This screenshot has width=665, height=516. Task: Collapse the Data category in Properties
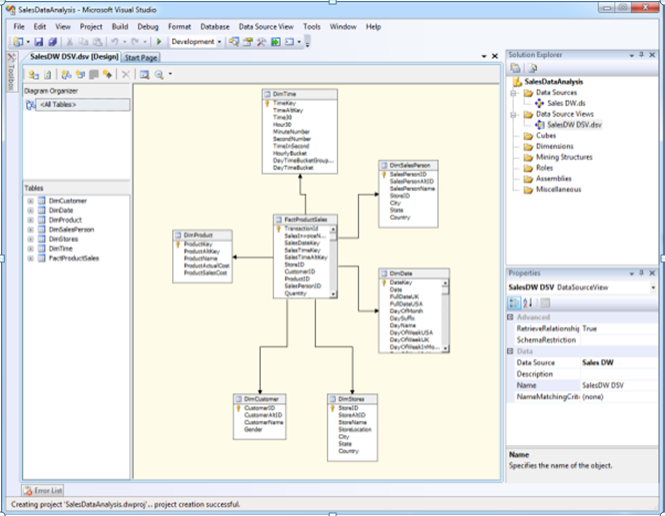coord(510,351)
